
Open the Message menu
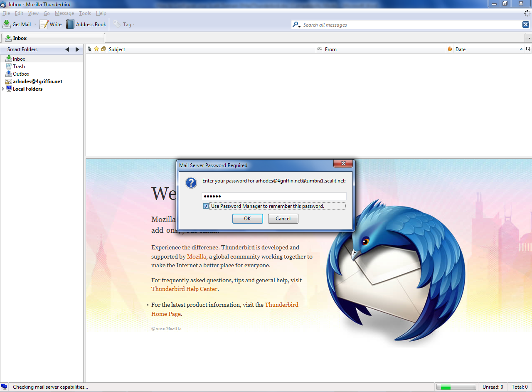coord(64,13)
